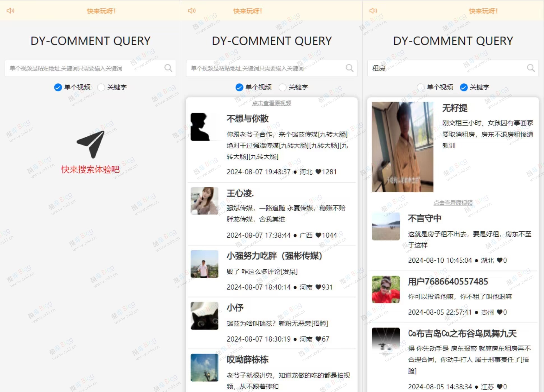
Task: Click the magnifier search icon in middle panel
Action: pyautogui.click(x=349, y=68)
